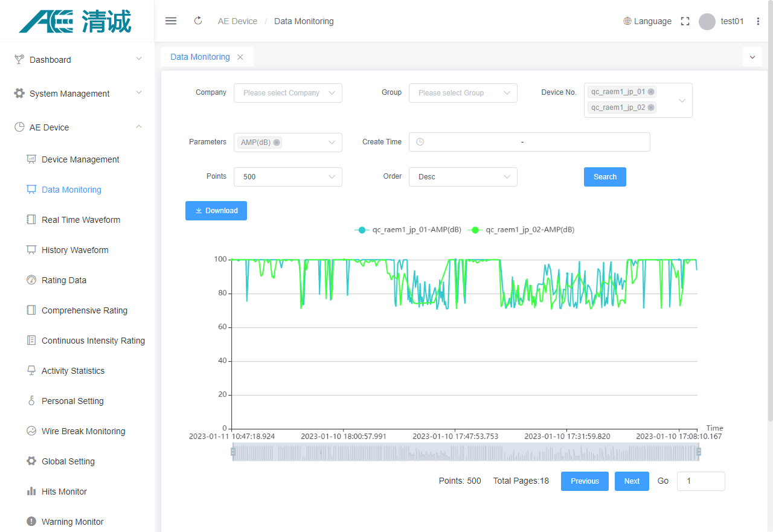Image resolution: width=773 pixels, height=532 pixels.
Task: Click the Go page number input field
Action: click(x=701, y=481)
